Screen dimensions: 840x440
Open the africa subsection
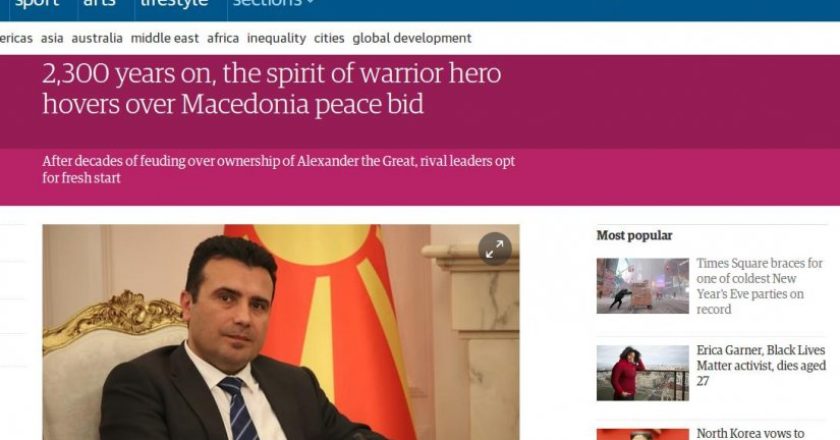pos(223,38)
